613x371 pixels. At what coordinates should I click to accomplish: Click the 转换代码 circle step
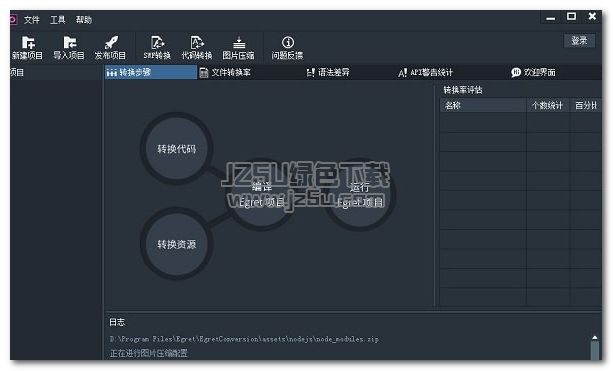tap(177, 149)
